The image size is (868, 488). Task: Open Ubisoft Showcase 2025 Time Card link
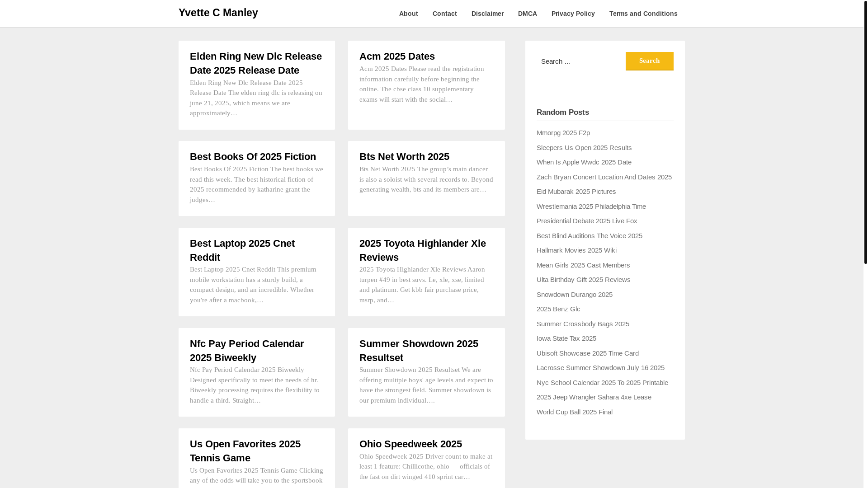(x=588, y=353)
